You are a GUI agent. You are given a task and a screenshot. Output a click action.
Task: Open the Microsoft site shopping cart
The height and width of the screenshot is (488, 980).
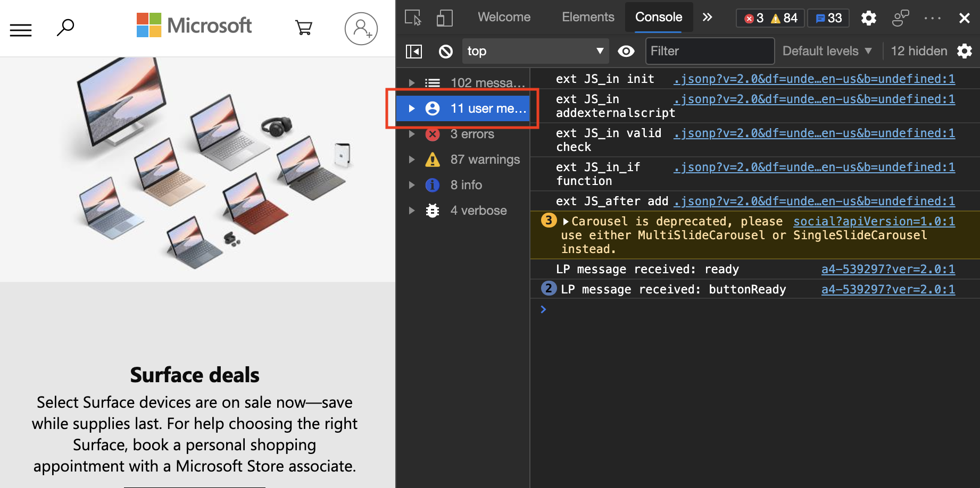click(303, 27)
